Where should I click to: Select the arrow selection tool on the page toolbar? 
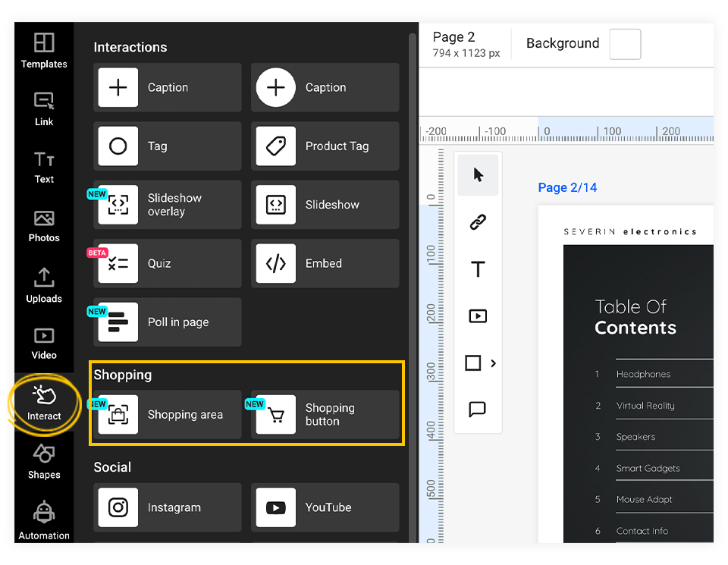pos(478,175)
